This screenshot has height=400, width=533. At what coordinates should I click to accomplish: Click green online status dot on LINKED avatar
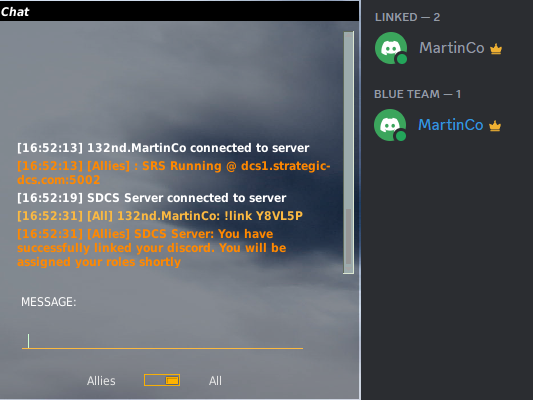click(402, 59)
